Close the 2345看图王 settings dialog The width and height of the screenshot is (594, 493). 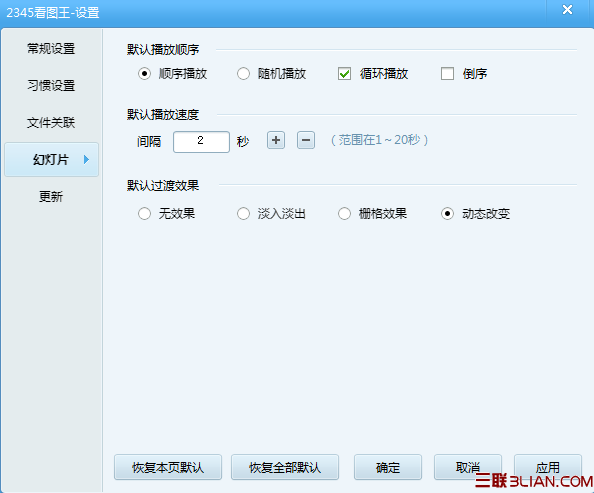point(567,10)
